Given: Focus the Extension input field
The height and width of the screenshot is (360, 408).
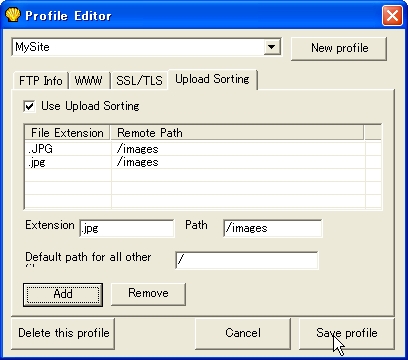Looking at the screenshot, I should pyautogui.click(x=127, y=228).
